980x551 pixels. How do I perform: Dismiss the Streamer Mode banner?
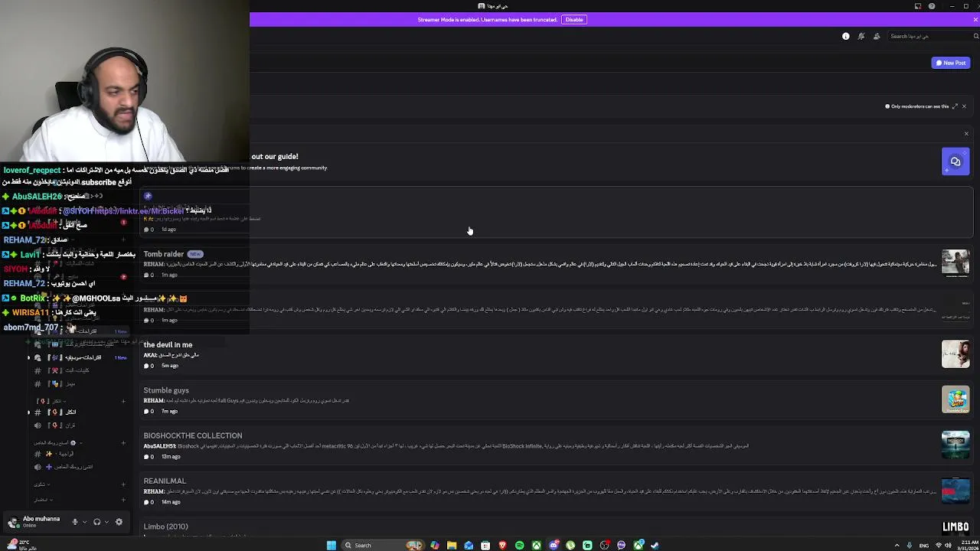tap(975, 19)
